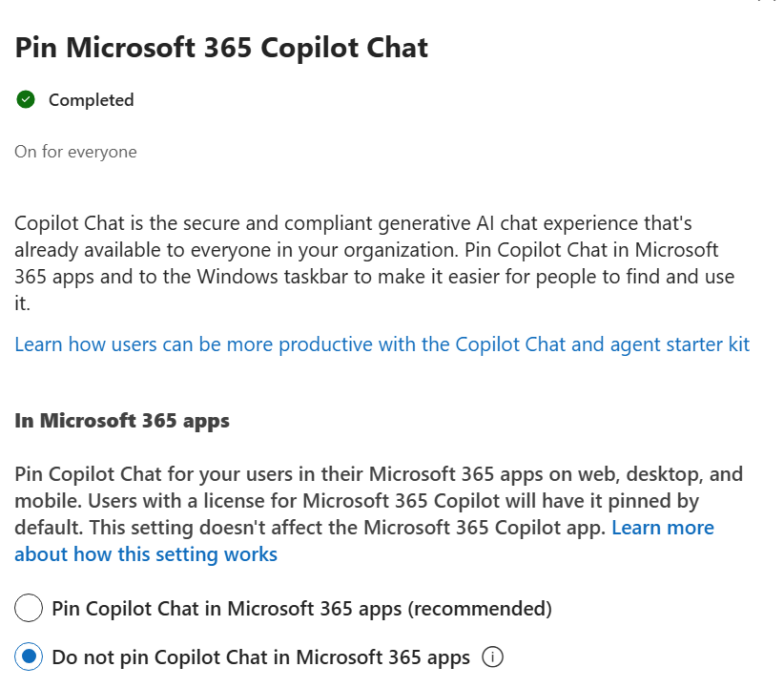784x688 pixels.
Task: Click the 'Pin Microsoft 365 Copilot Chat' title
Action: coord(221,48)
